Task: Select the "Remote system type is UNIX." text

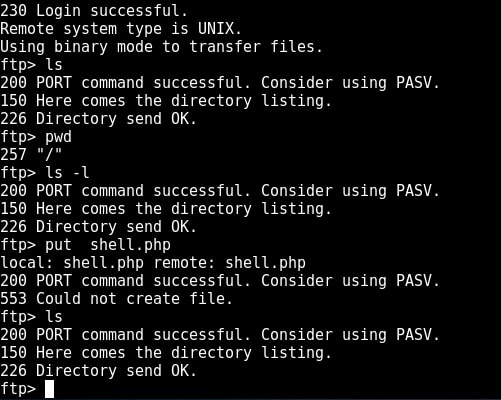Action: pyautogui.click(x=121, y=29)
